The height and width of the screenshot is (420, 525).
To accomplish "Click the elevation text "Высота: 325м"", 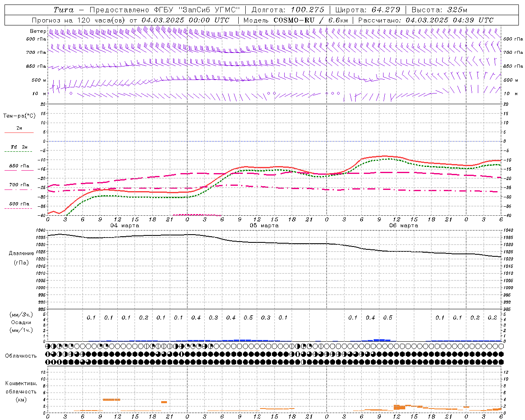I will click(x=439, y=10).
